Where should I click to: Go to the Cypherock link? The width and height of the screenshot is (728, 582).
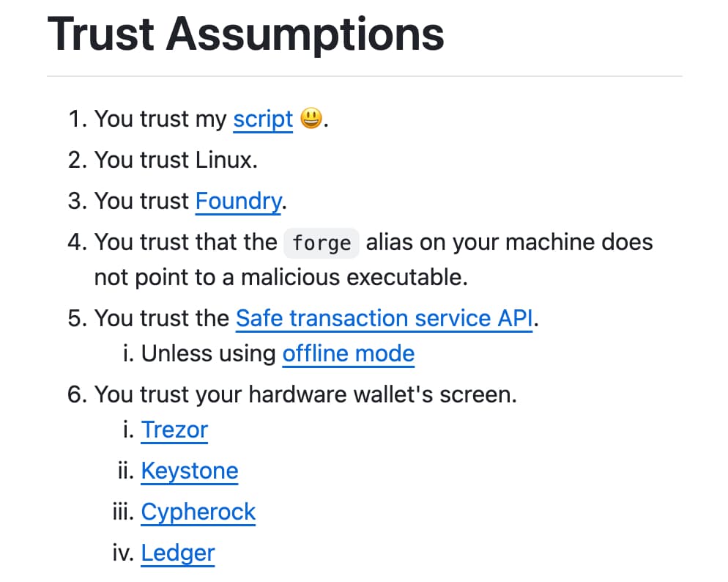point(198,512)
